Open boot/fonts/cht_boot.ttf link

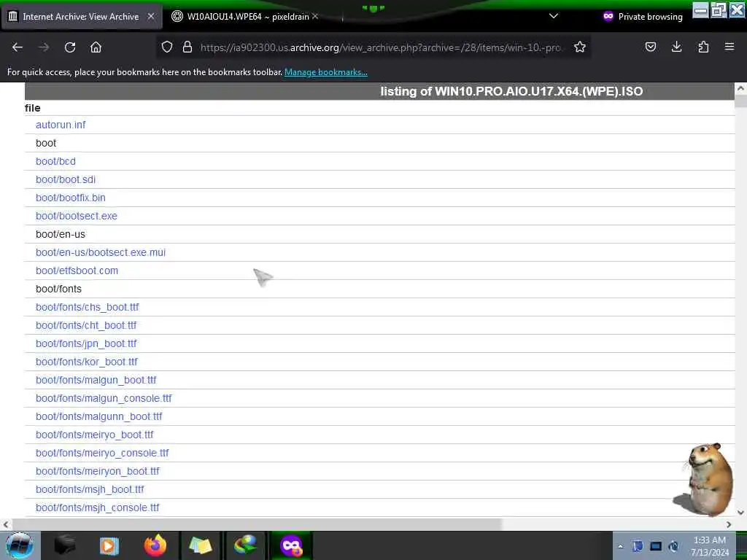tap(86, 325)
